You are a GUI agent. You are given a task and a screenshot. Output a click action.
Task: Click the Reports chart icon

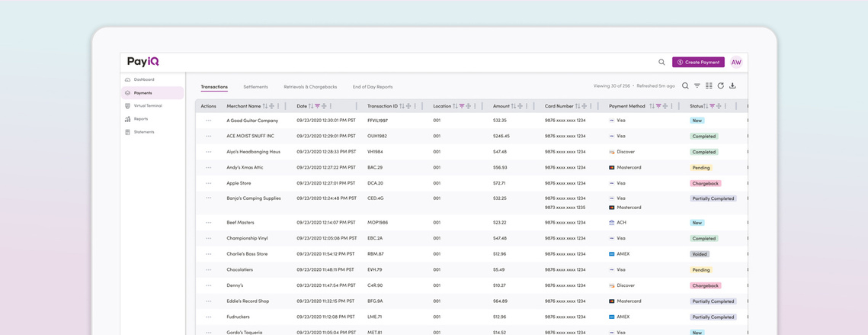click(x=128, y=119)
